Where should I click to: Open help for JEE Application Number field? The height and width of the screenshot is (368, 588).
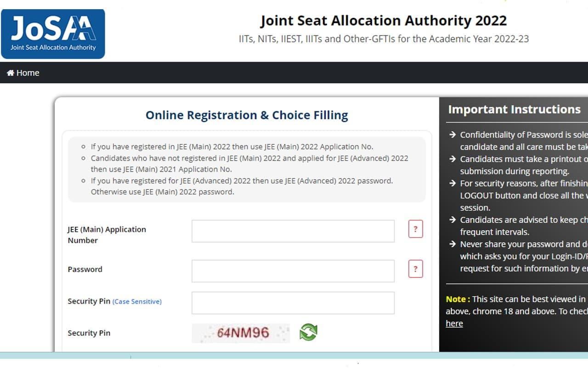coord(415,229)
